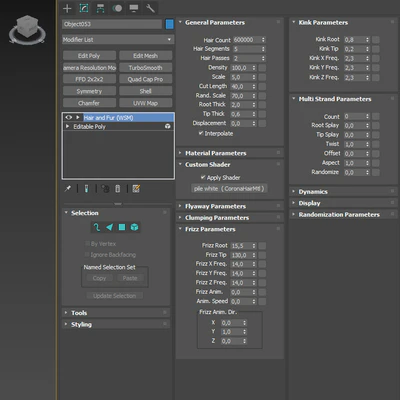The height and width of the screenshot is (400, 400).
Task: Open the Motion panel circle icon
Action: [x=117, y=8]
